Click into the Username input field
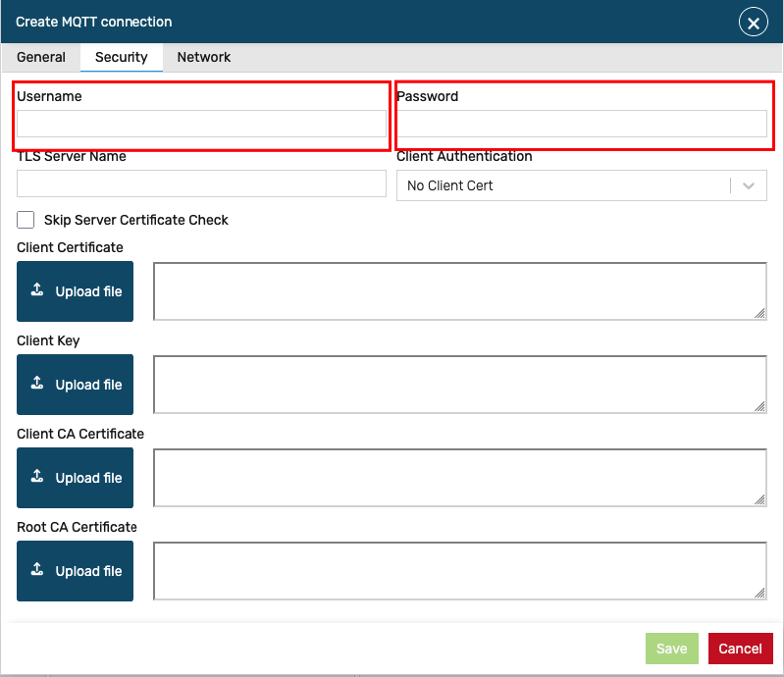The image size is (784, 677). (x=201, y=124)
